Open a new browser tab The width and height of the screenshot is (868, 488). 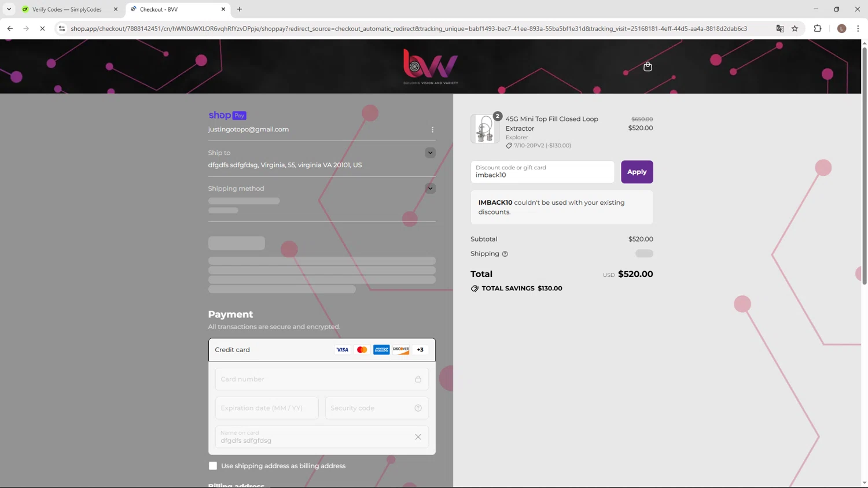point(240,9)
